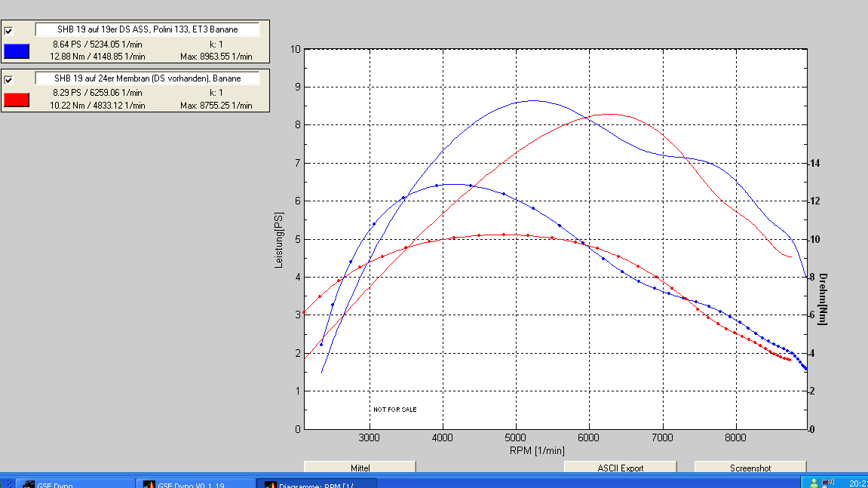
Task: Click the 'RPM [1/min]' x-axis label
Action: (536, 450)
